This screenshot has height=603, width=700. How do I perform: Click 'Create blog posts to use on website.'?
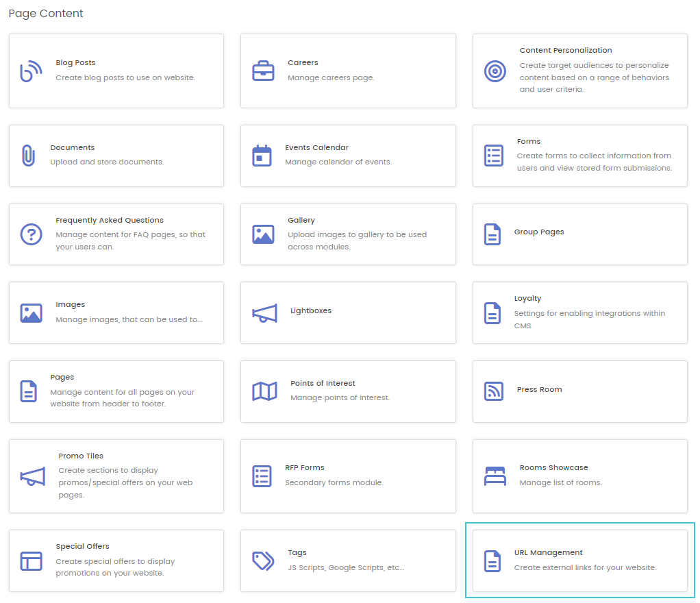click(x=125, y=77)
